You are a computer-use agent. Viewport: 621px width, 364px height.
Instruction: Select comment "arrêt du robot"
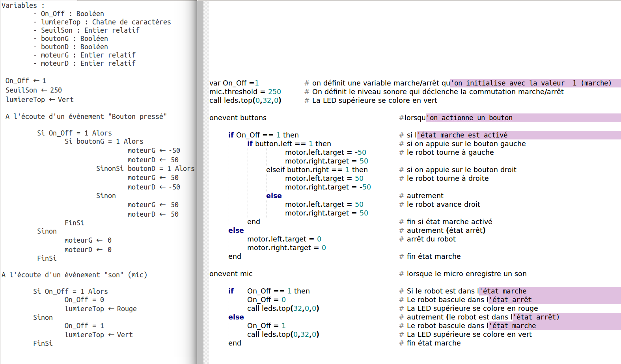427,239
